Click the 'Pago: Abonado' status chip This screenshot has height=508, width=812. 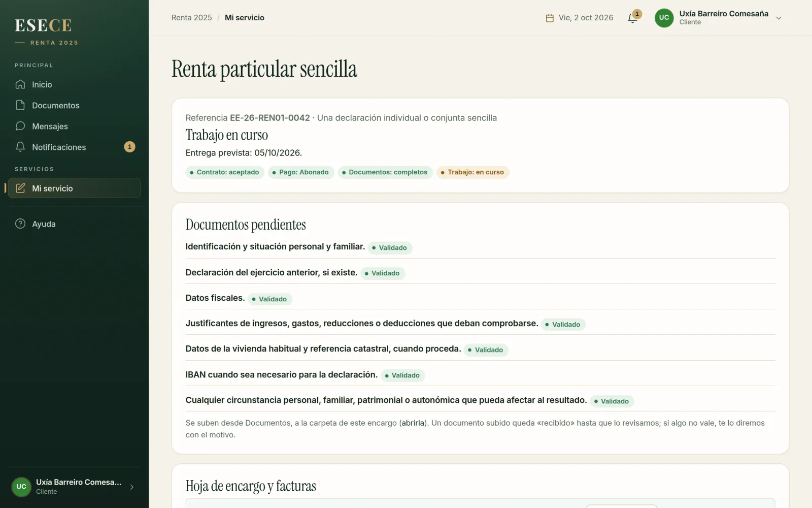pos(301,172)
